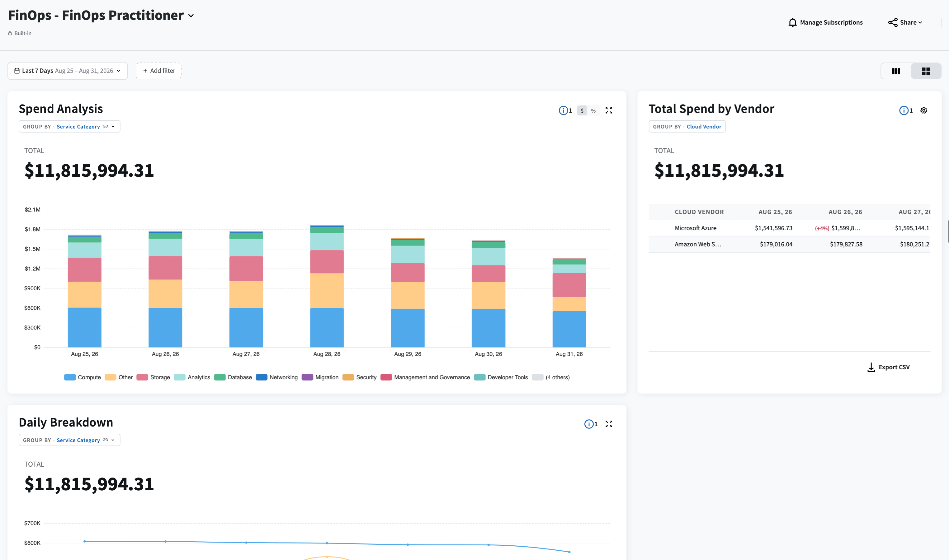The image size is (949, 560).
Task: Click the Export CSV download icon
Action: tap(871, 367)
